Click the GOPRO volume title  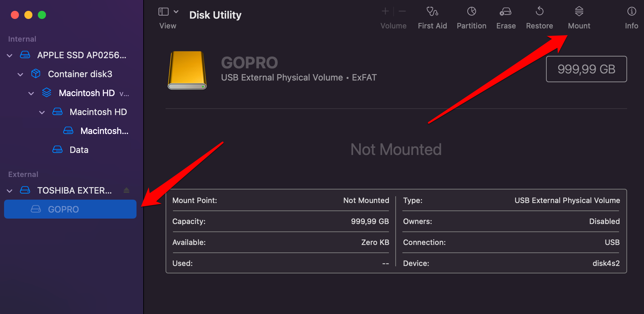pyautogui.click(x=249, y=63)
